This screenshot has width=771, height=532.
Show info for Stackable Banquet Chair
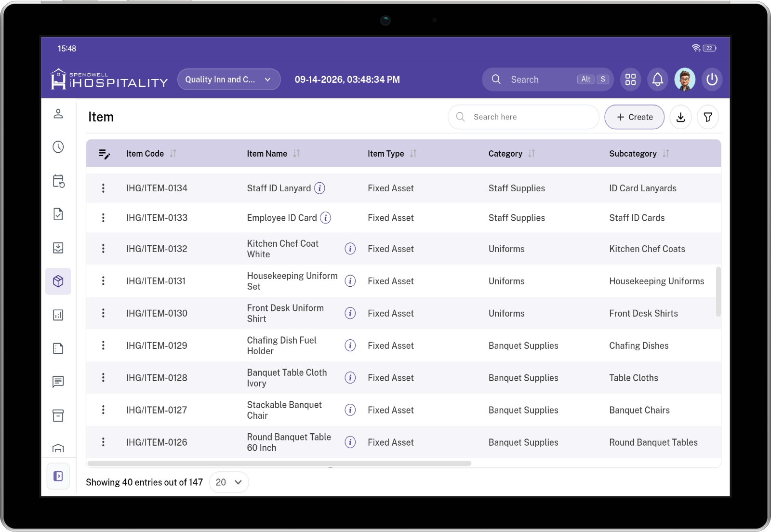350,410
